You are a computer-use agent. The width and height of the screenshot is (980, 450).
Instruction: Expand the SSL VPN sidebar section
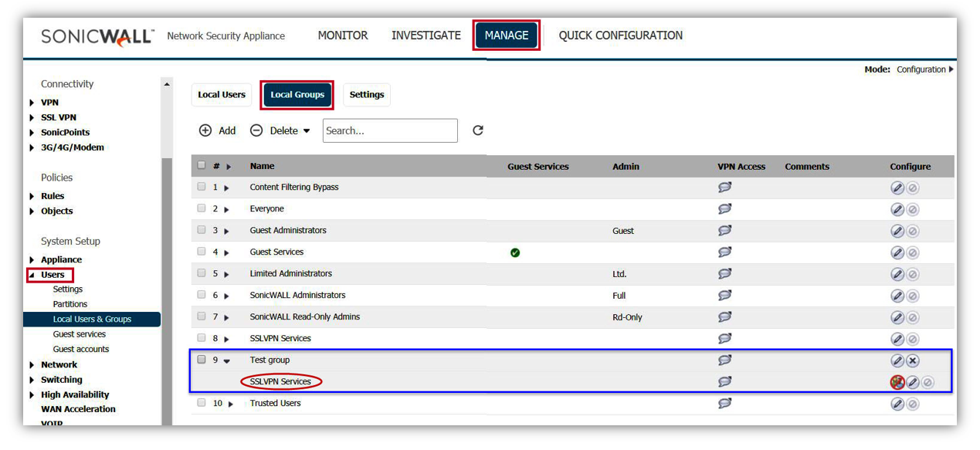coord(32,117)
